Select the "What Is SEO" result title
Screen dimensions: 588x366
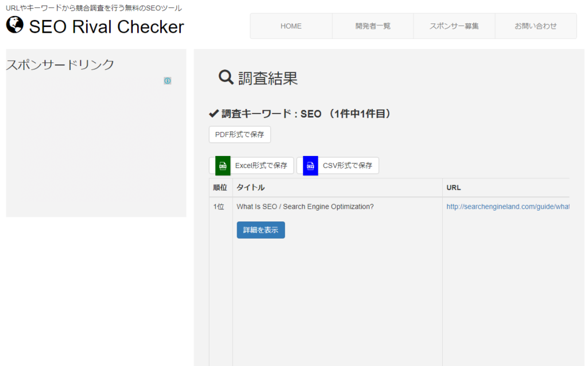305,207
